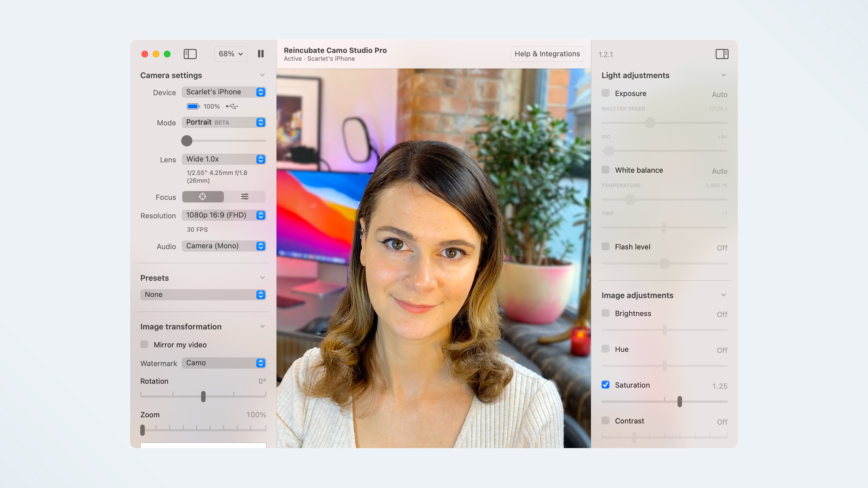The width and height of the screenshot is (868, 488).
Task: Click the sidebar layout toggle icon
Action: (x=190, y=54)
